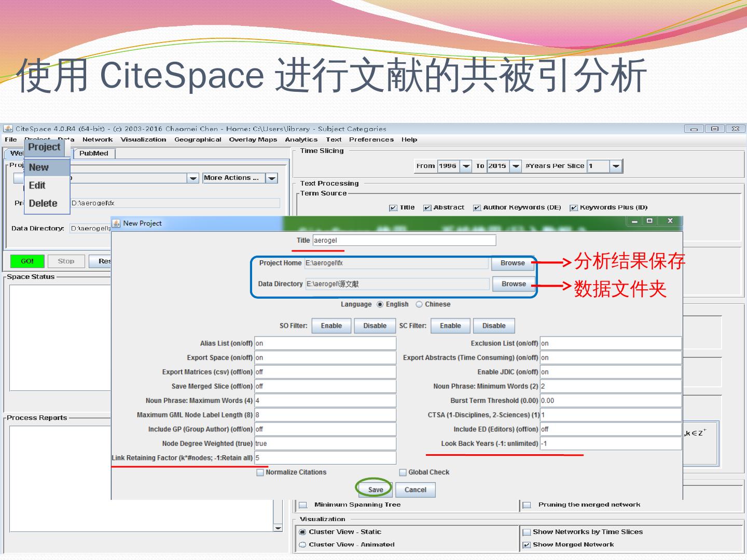747x560 pixels.
Task: Click the New Project dialog Java icon
Action: [x=117, y=223]
